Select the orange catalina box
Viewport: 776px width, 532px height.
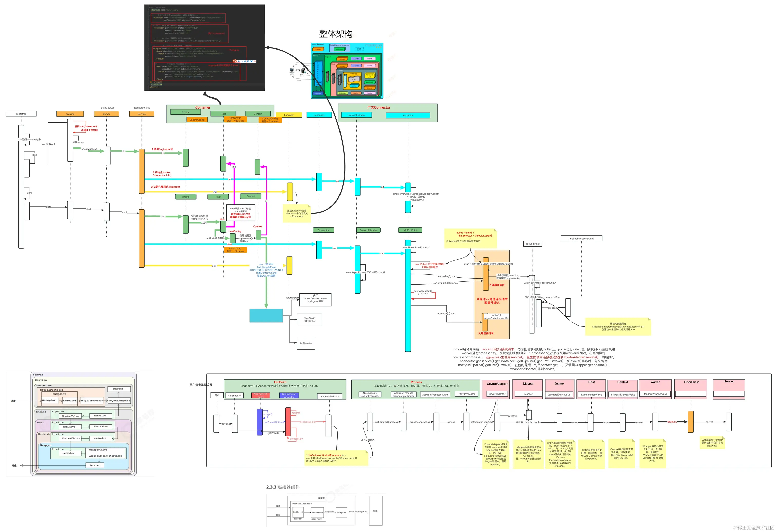(70, 114)
